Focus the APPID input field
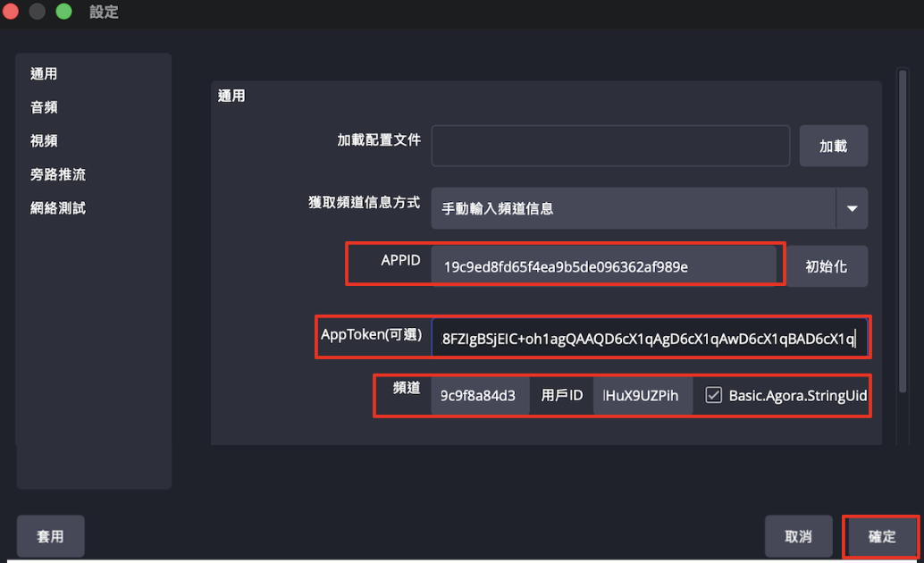The height and width of the screenshot is (563, 924). (x=604, y=266)
